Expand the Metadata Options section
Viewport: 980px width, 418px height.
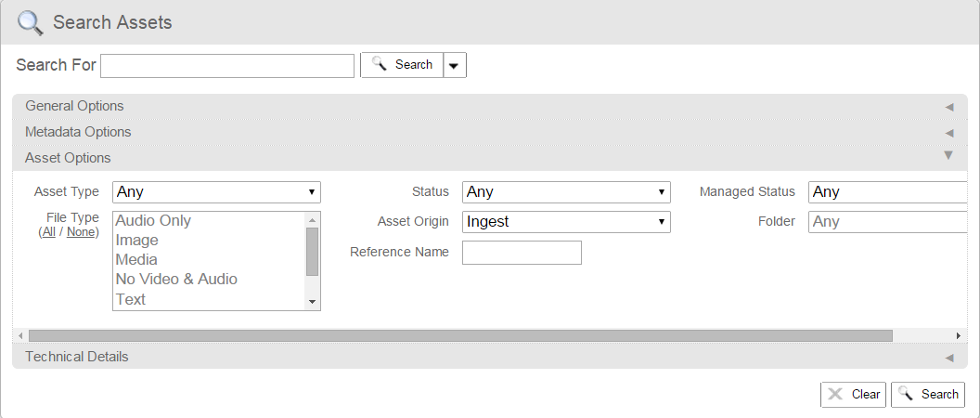(78, 132)
